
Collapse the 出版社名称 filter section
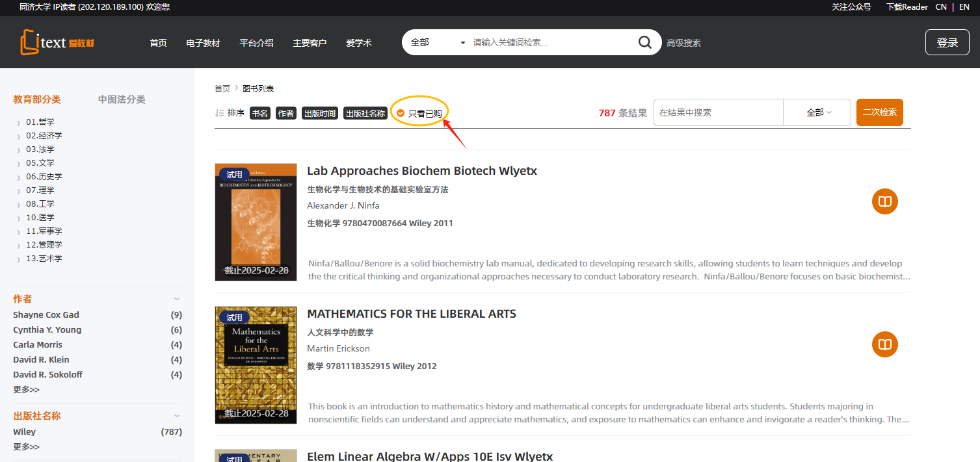177,416
